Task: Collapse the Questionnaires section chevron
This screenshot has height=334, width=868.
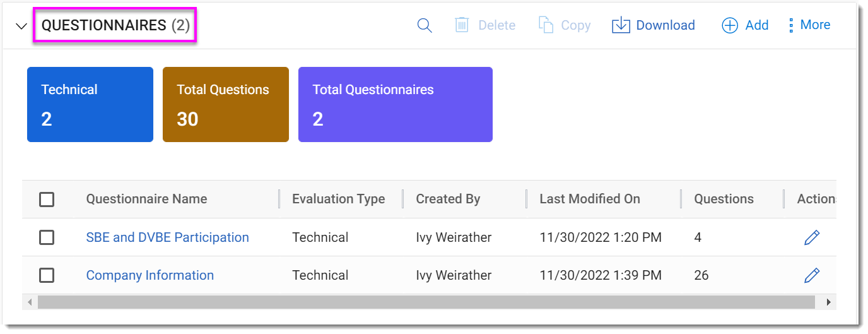Action: 21,27
